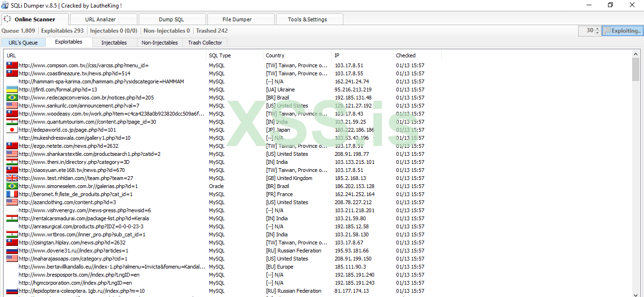644x297 pixels.
Task: Click US flag in azanclothing.com row
Action: (x=12, y=202)
